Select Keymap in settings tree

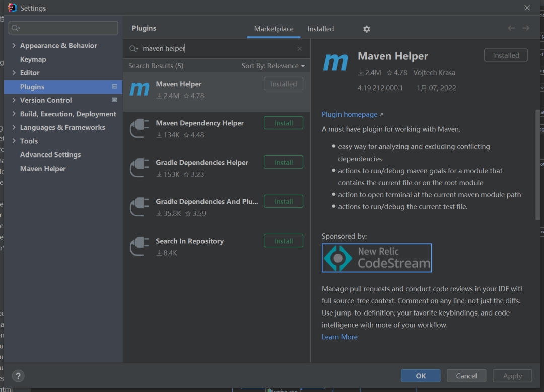click(33, 59)
